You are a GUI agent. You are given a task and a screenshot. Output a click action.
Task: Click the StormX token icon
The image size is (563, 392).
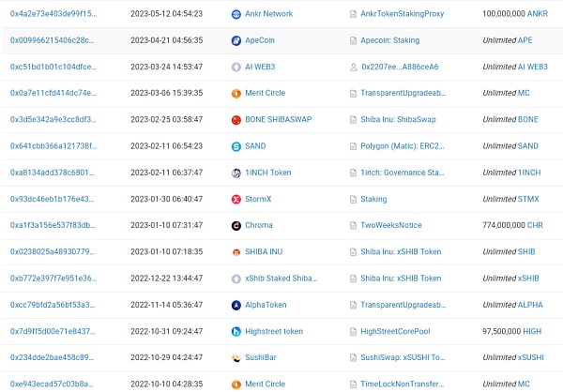236,200
